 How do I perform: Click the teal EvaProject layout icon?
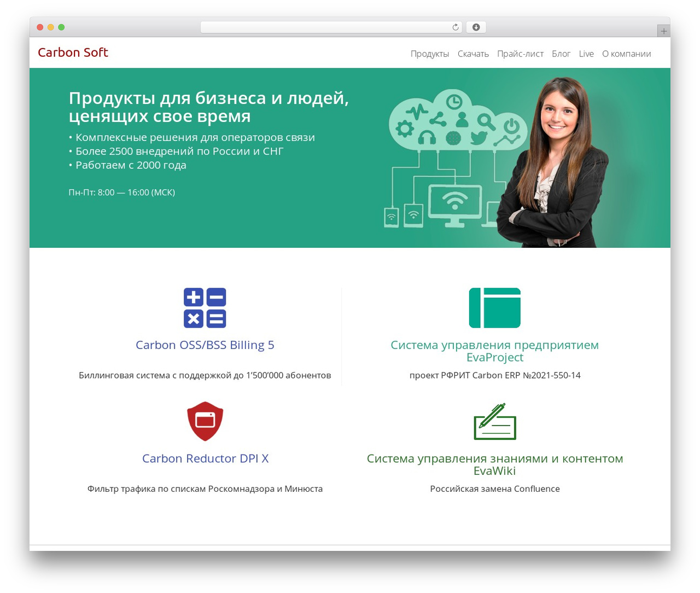click(x=495, y=308)
